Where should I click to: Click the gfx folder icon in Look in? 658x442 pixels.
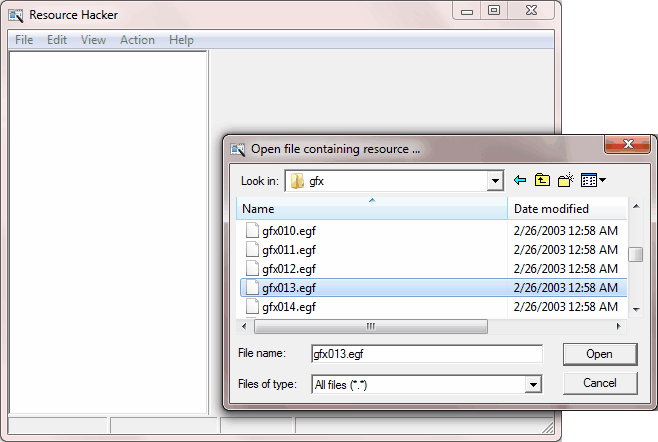point(297,181)
